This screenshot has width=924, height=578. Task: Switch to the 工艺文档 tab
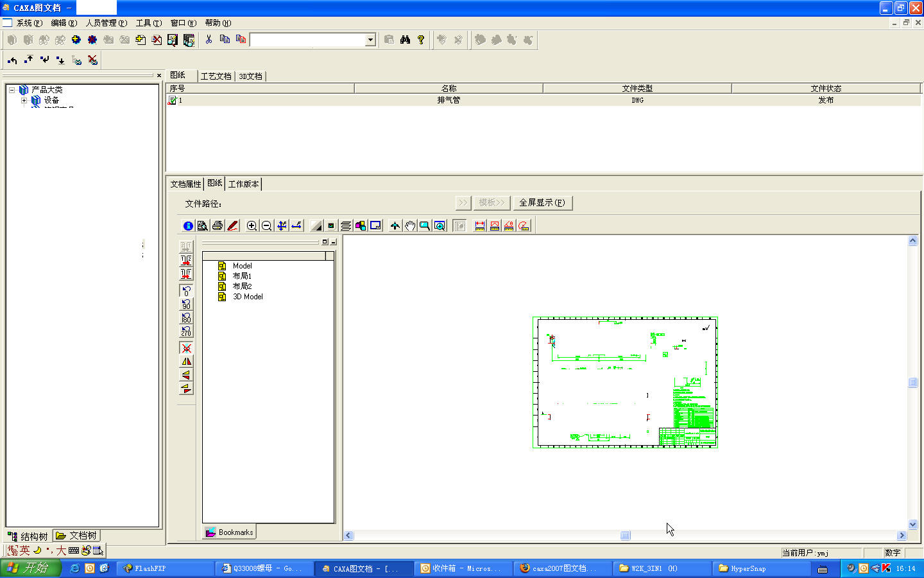tap(216, 76)
